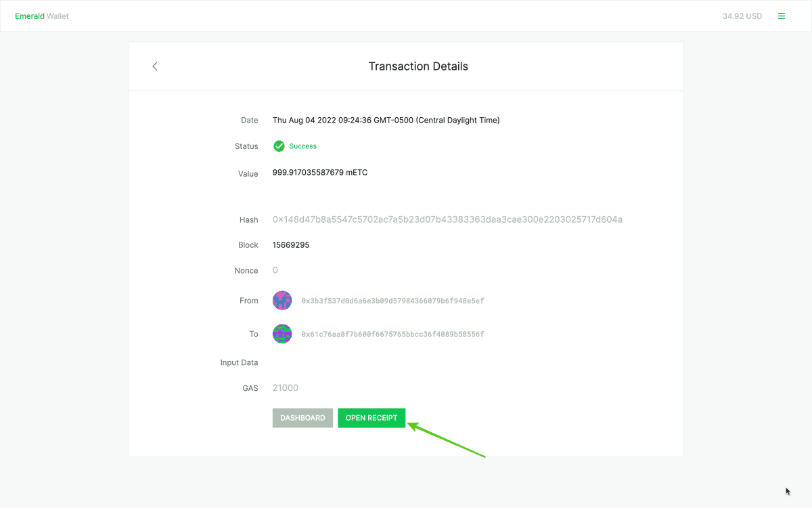The width and height of the screenshot is (812, 508).
Task: Click the sender address starting 0x3b3f
Action: coord(392,301)
